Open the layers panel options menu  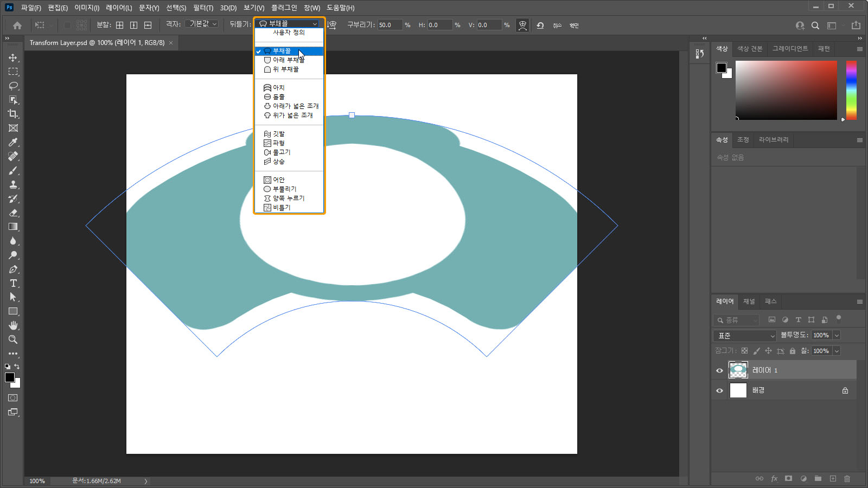click(x=860, y=301)
